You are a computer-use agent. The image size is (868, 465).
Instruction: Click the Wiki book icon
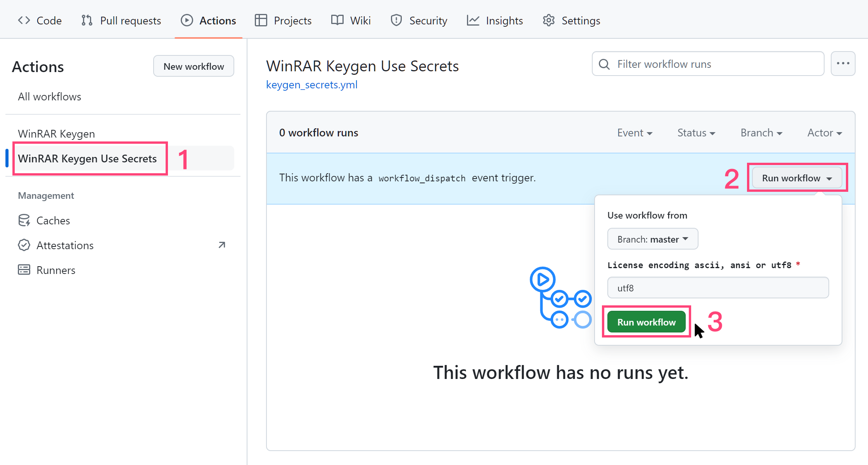[337, 21]
